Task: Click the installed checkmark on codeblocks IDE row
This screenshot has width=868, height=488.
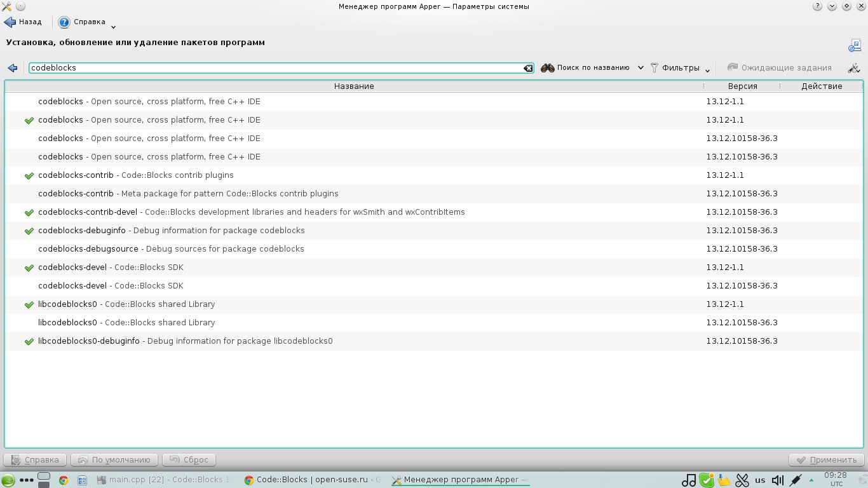Action: (x=29, y=120)
